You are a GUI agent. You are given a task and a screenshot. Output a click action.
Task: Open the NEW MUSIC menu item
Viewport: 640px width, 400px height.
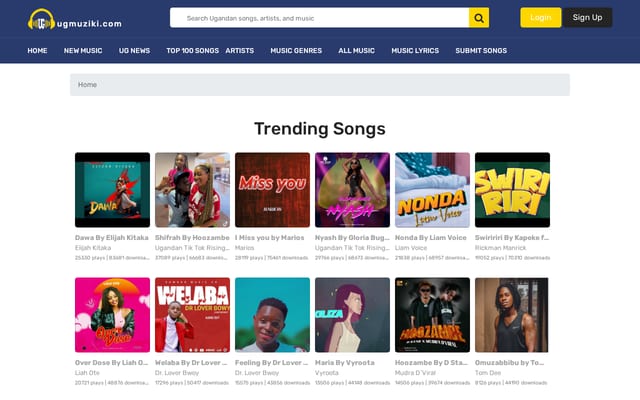coord(83,51)
